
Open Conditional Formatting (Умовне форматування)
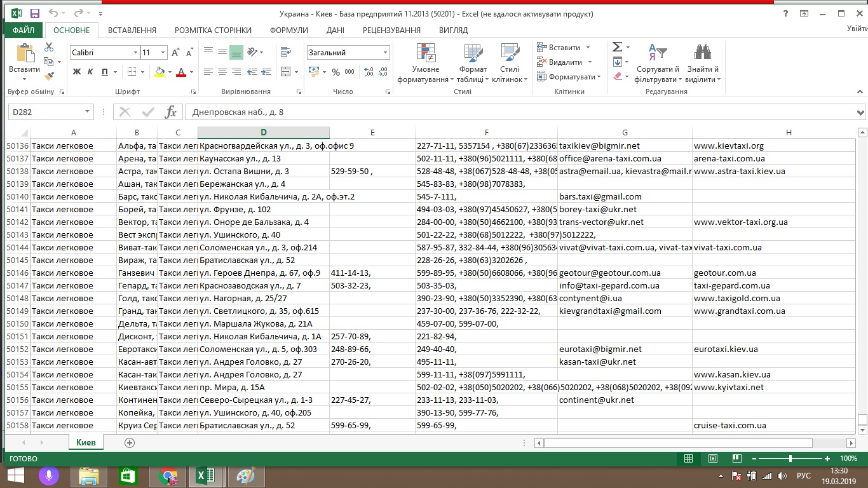tap(425, 64)
